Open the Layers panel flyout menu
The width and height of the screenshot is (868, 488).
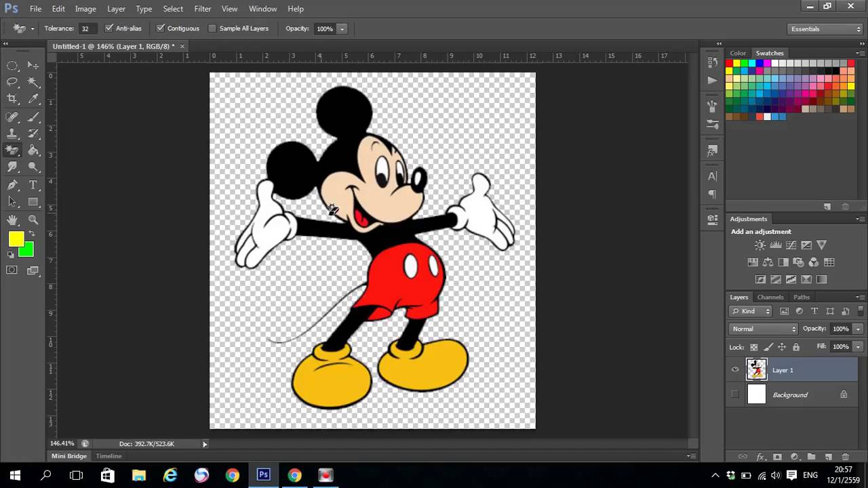pyautogui.click(x=859, y=297)
